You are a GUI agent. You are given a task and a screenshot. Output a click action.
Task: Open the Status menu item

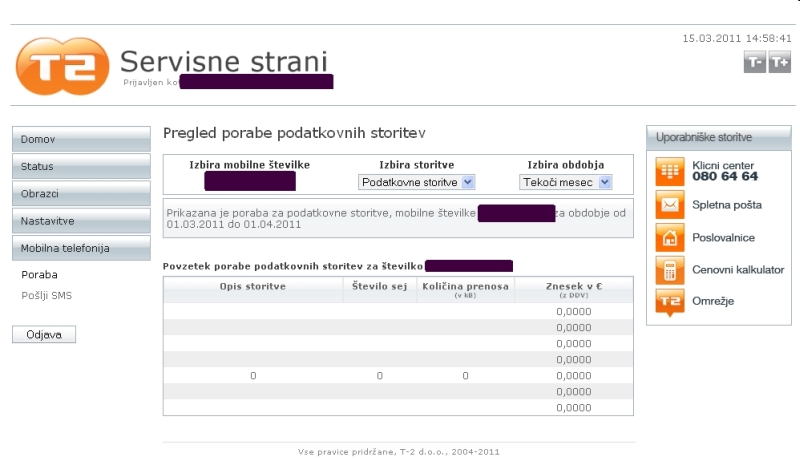81,166
